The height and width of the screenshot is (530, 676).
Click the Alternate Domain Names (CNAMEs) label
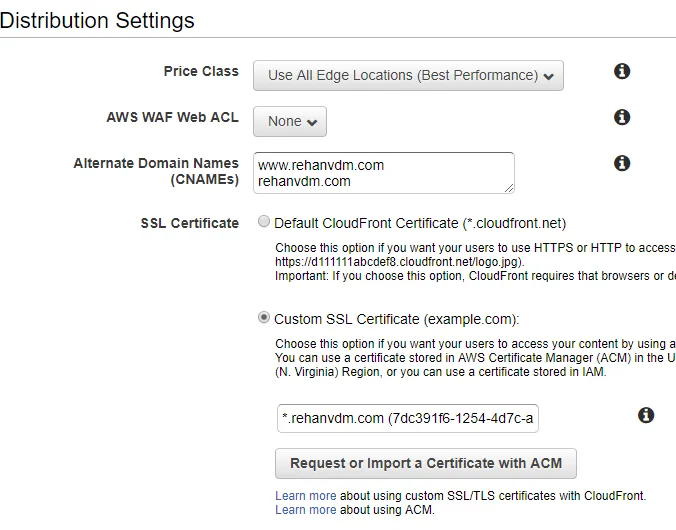coord(156,171)
